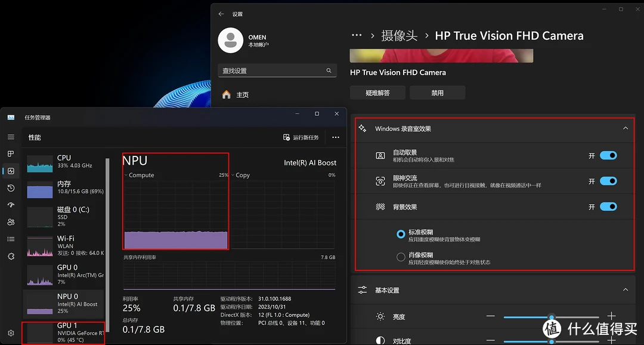Collapse 基本设置 section chevron

(625, 290)
